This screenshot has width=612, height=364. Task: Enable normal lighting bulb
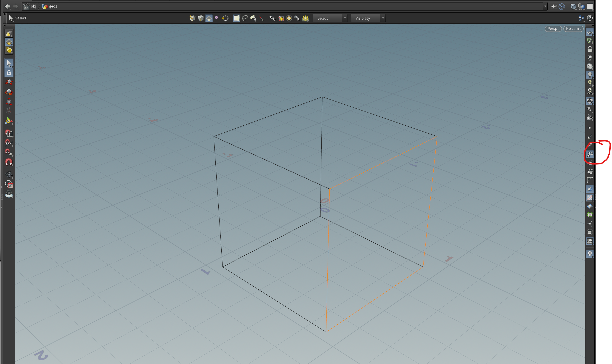click(590, 75)
